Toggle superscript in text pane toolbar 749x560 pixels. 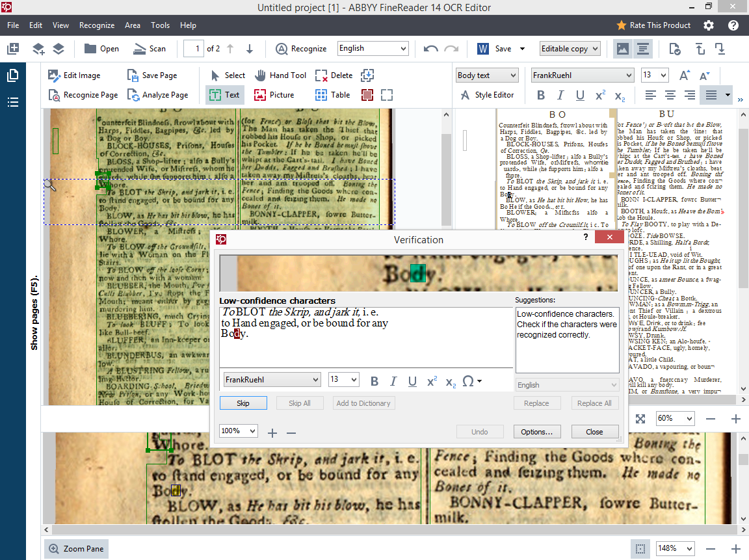coord(600,95)
